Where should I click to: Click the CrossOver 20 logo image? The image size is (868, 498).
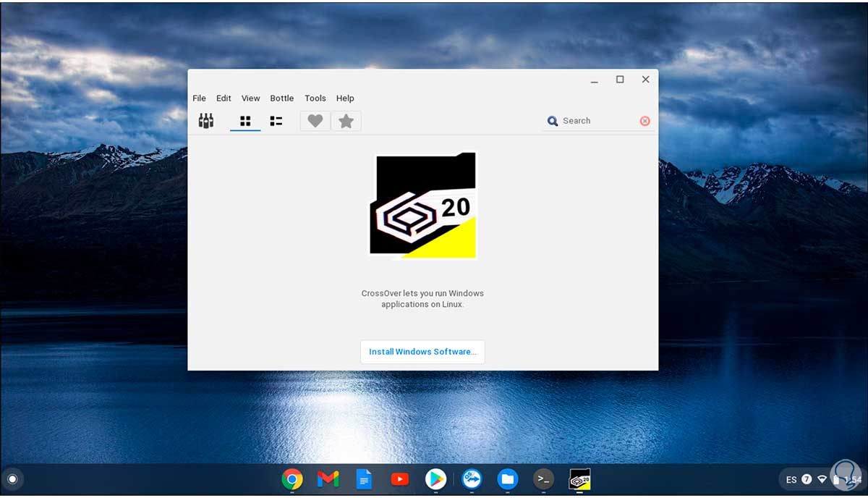(423, 205)
